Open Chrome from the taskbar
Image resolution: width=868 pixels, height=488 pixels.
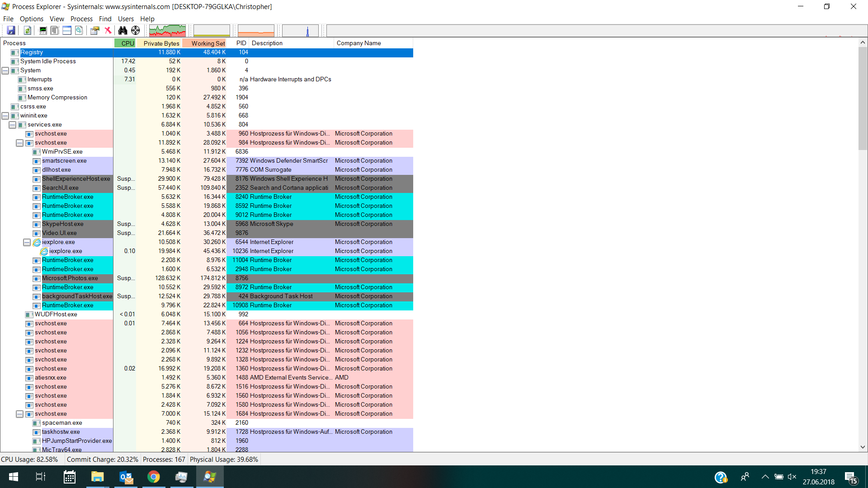pyautogui.click(x=154, y=477)
